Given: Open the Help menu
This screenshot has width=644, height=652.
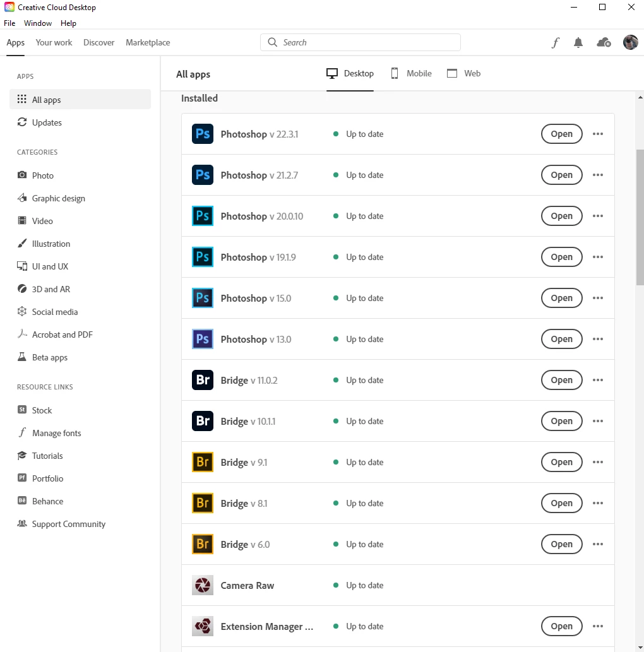Looking at the screenshot, I should click(x=68, y=23).
